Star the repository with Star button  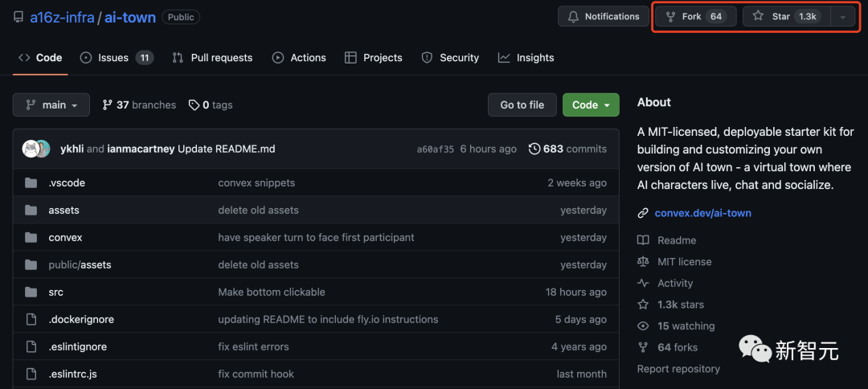pyautogui.click(x=787, y=17)
